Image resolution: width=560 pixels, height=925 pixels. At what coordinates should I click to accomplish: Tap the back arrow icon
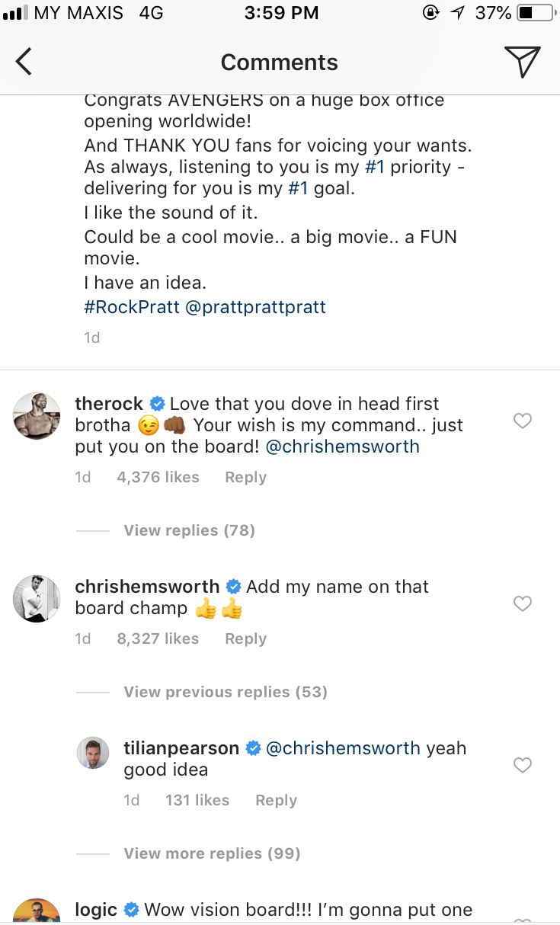24,62
